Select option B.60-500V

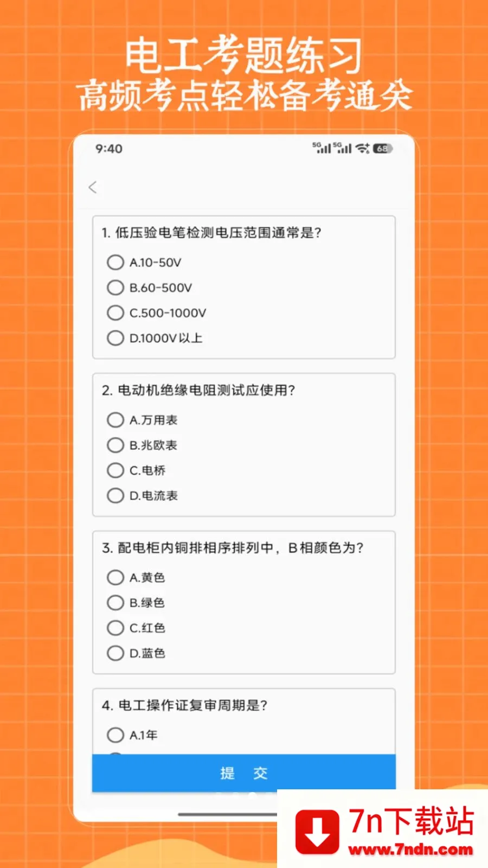[x=115, y=288]
